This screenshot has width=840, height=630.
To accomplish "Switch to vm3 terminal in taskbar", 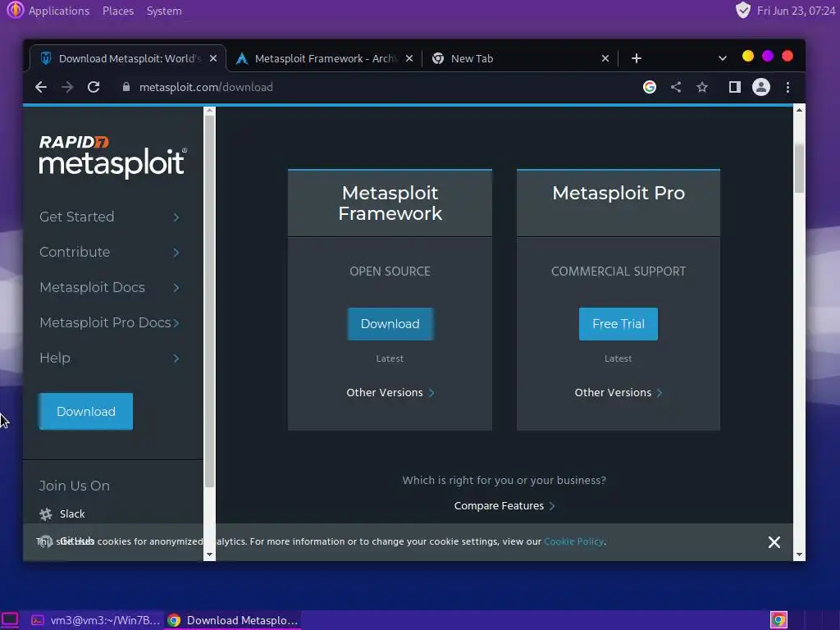I will pyautogui.click(x=95, y=620).
